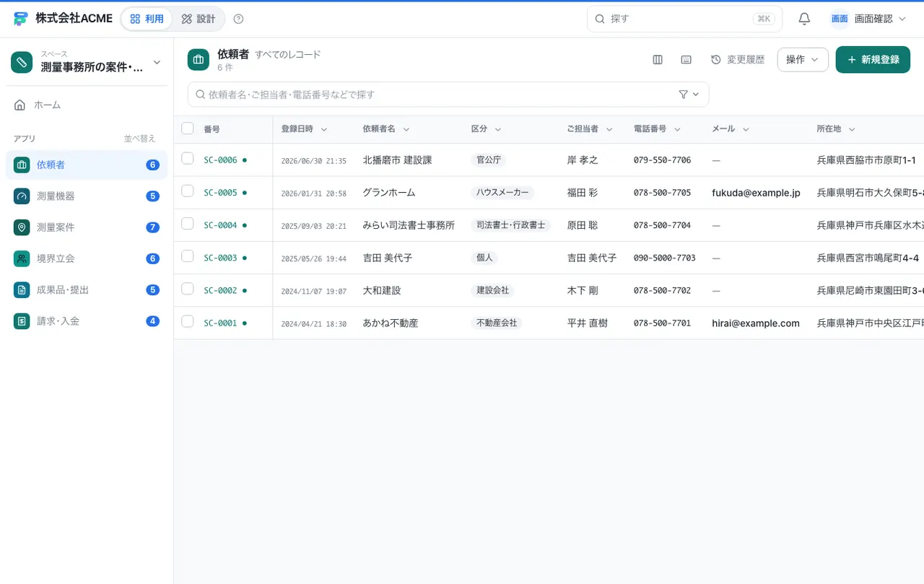Click the 成果品･提出 document icon in sidebar

22,289
